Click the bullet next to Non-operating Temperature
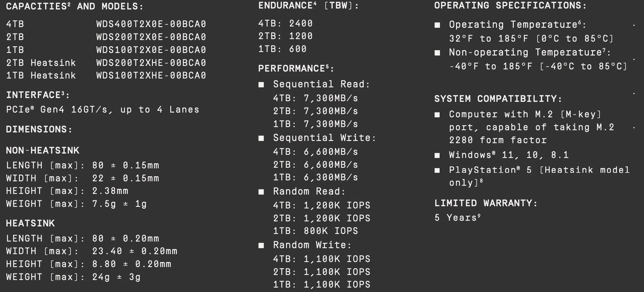This screenshot has width=644, height=292. (x=437, y=53)
